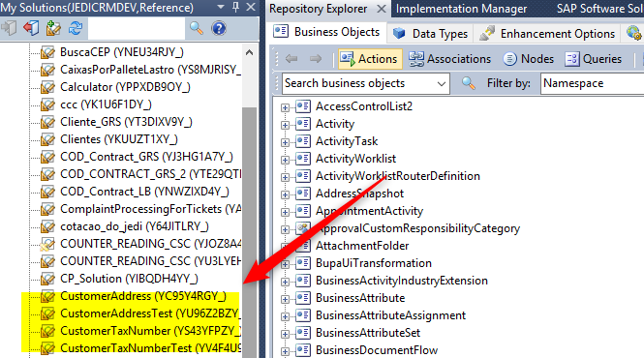Click the Cliente_GRS solution icon
Image resolution: width=644 pixels, height=358 pixels.
47,122
